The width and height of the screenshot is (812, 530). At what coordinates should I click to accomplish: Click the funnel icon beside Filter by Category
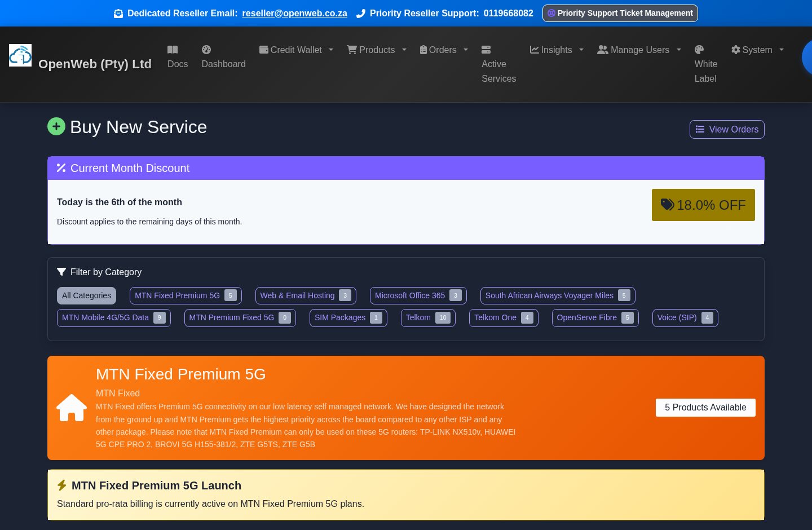tap(61, 272)
